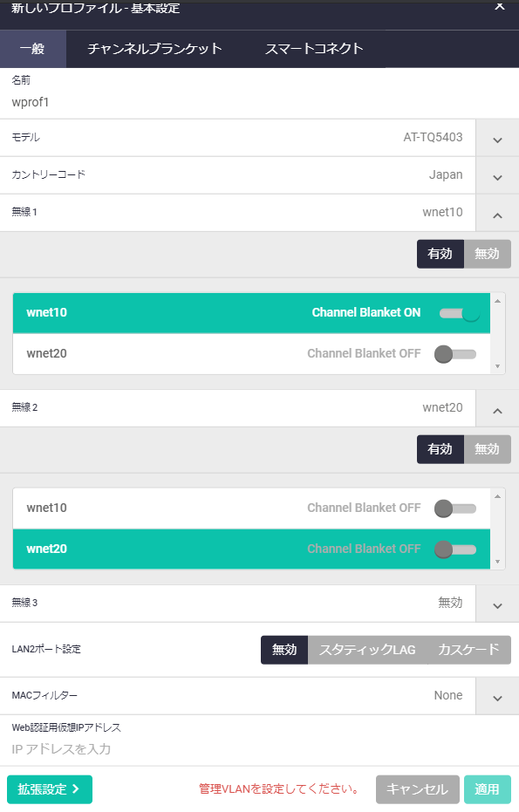The image size is (519, 812).
Task: Collapse the 無線1 section chevron
Action: click(x=497, y=214)
